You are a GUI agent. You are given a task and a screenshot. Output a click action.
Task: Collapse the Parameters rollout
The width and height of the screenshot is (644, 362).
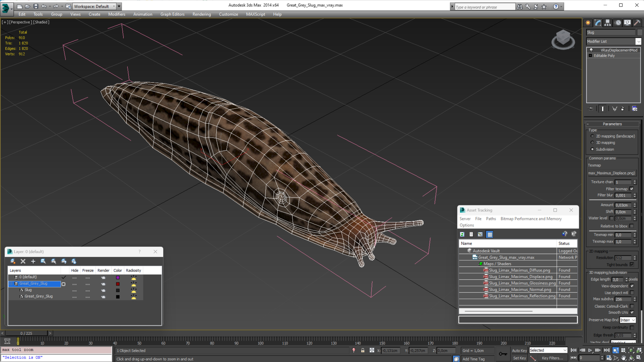point(612,124)
